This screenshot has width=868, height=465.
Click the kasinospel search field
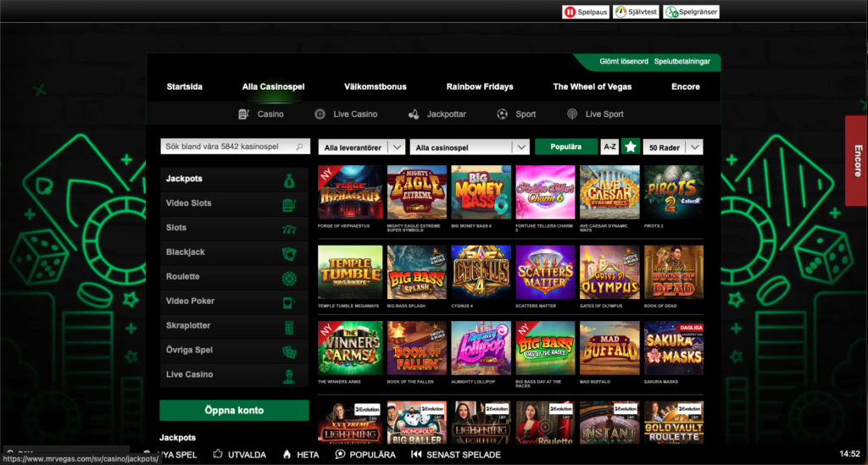[236, 147]
